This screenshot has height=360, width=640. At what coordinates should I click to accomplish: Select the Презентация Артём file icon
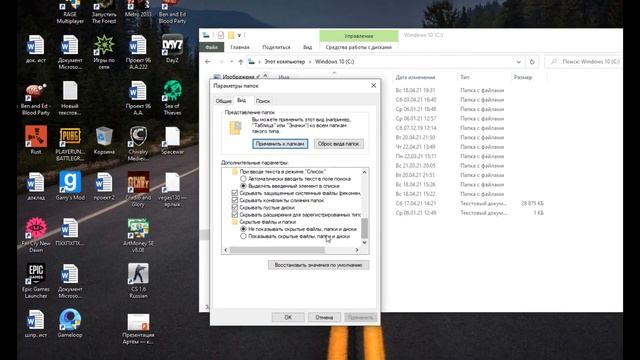[138, 329]
